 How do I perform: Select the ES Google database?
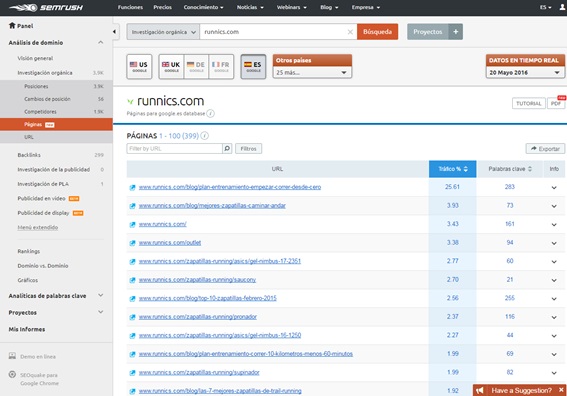click(x=253, y=66)
